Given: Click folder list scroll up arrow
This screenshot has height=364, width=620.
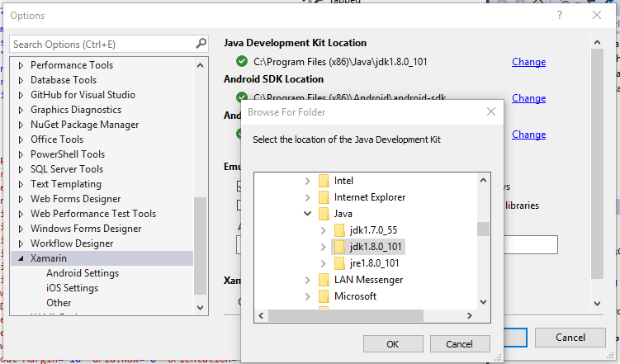Looking at the screenshot, I should tap(483, 180).
